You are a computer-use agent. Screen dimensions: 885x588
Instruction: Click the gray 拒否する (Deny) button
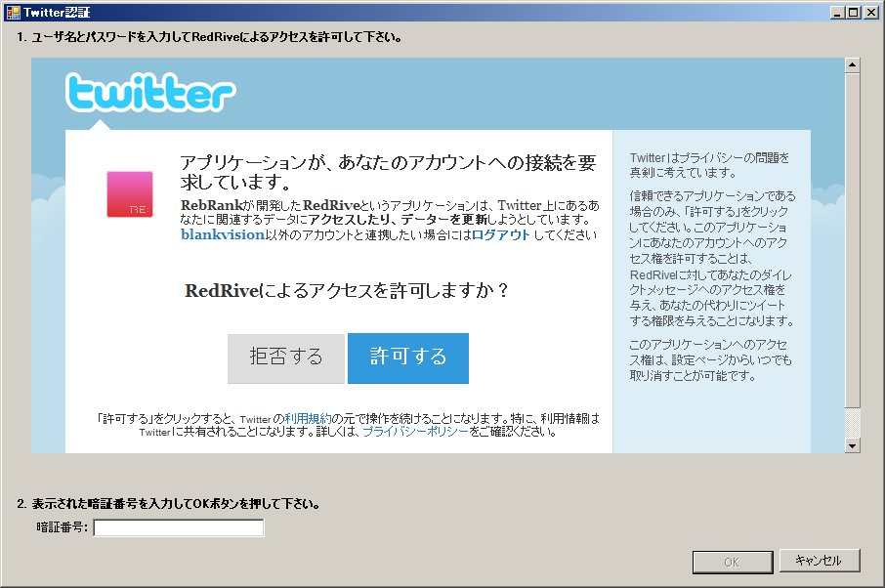[286, 358]
